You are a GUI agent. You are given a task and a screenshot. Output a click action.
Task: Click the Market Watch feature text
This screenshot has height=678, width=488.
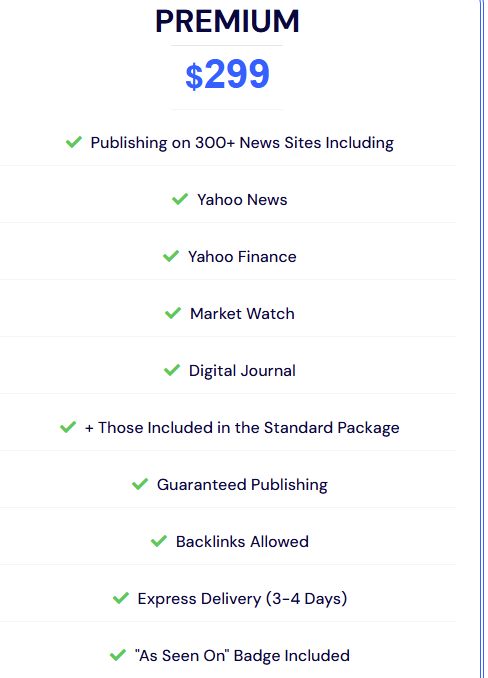pos(242,314)
